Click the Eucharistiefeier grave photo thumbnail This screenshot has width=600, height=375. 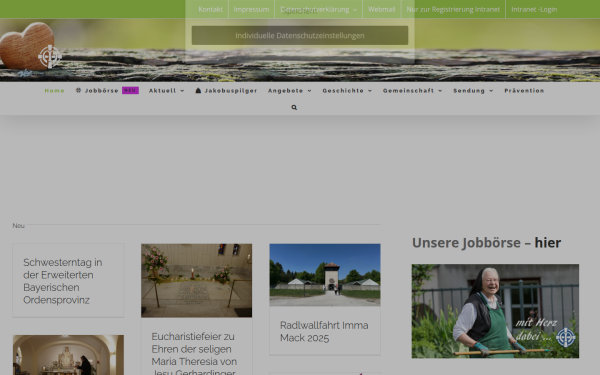(x=196, y=280)
